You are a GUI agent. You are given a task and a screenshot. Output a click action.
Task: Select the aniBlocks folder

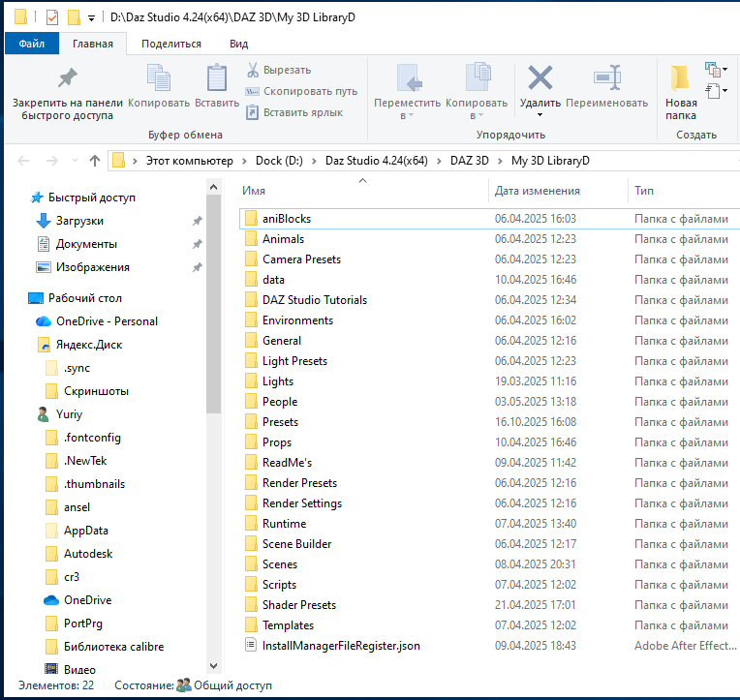tap(489, 219)
